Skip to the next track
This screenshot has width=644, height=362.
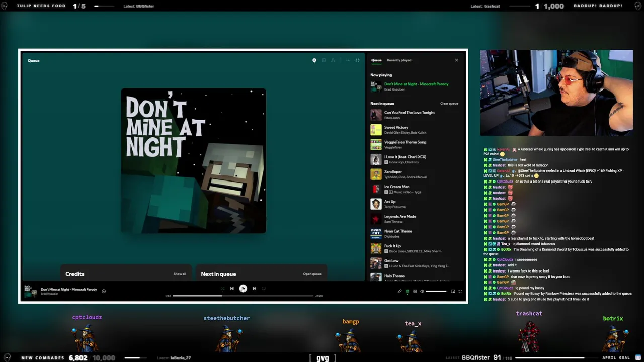click(254, 288)
